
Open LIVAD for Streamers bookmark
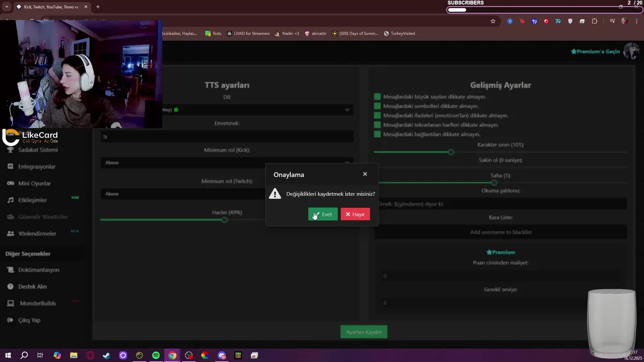248,34
